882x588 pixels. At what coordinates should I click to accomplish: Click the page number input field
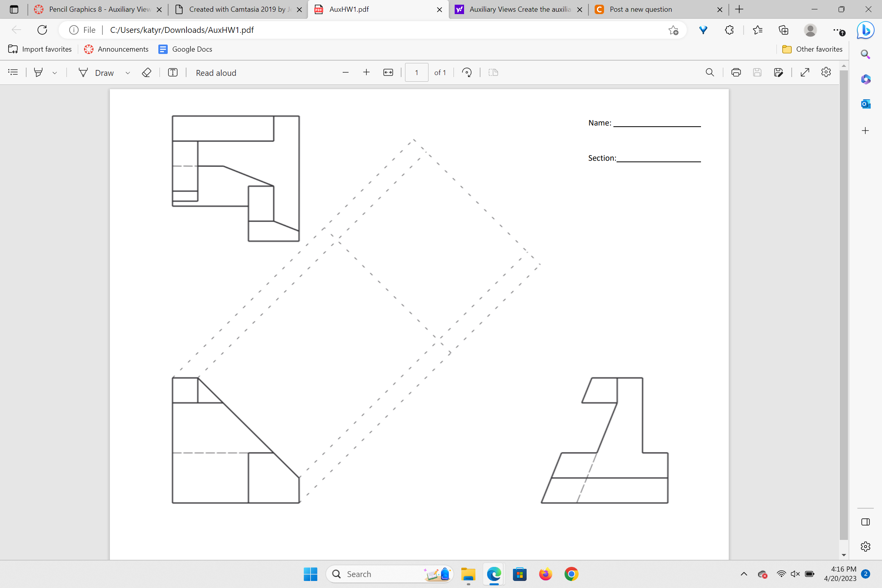pyautogui.click(x=416, y=73)
